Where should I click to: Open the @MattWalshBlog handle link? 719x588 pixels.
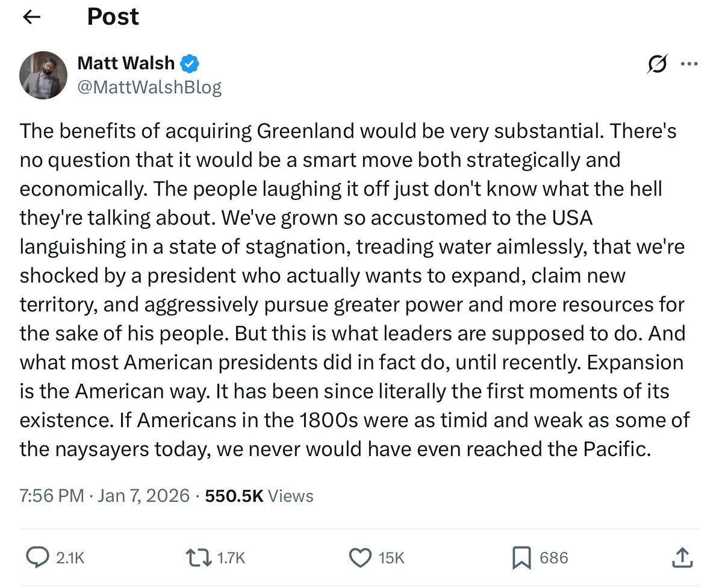149,87
